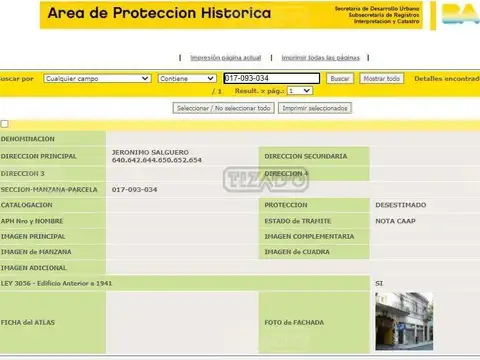Open 'Imprimir todas las páginas' link

tap(321, 58)
